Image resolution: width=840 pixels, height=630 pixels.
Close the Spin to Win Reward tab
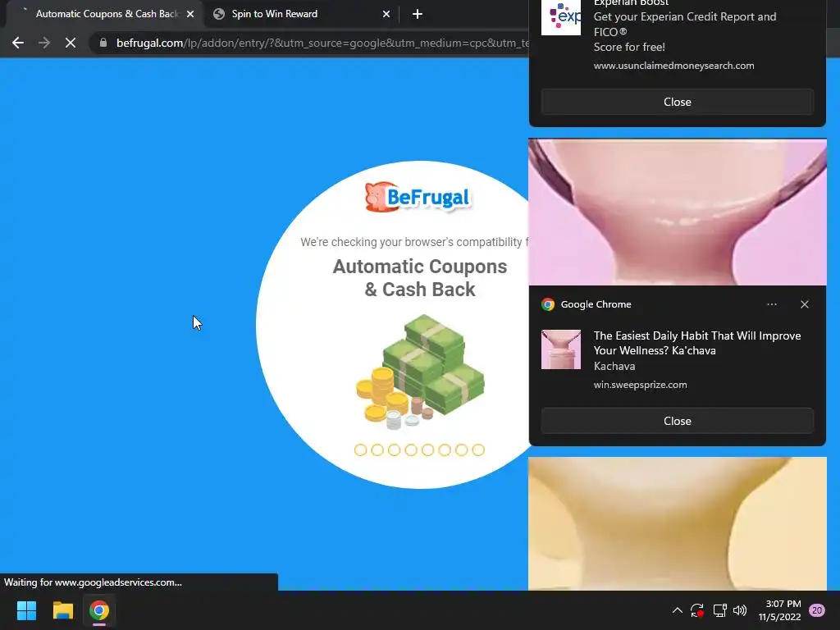(386, 14)
